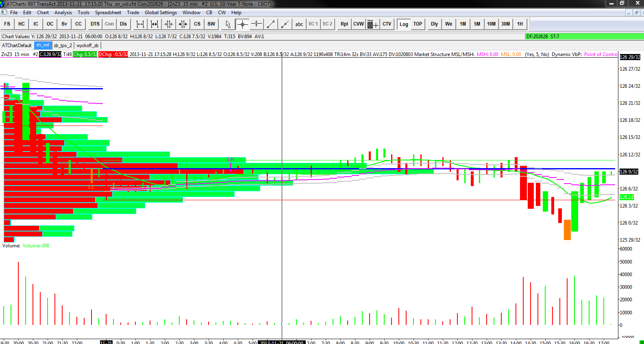
Task: Click the Con toolbar button
Action: tap(109, 24)
